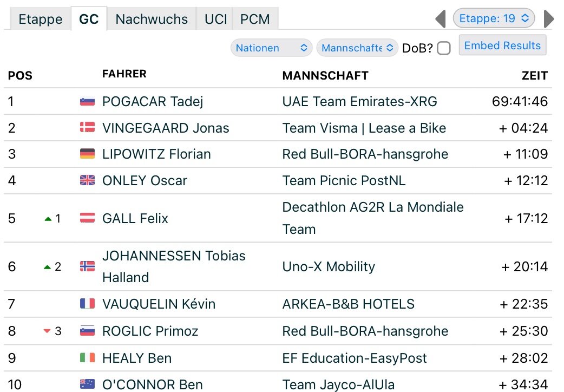Switch to the Etappe tab

(x=40, y=19)
